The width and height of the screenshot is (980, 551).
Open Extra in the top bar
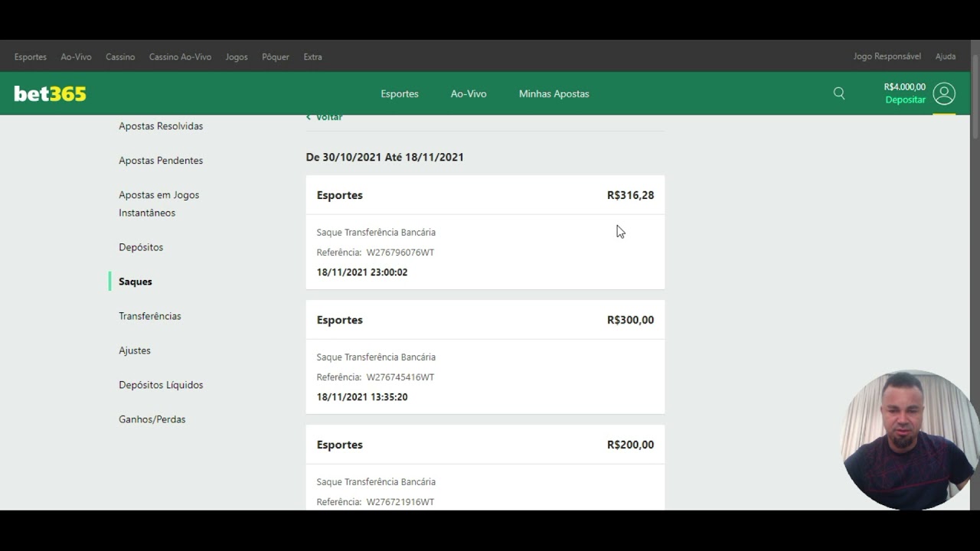(312, 57)
